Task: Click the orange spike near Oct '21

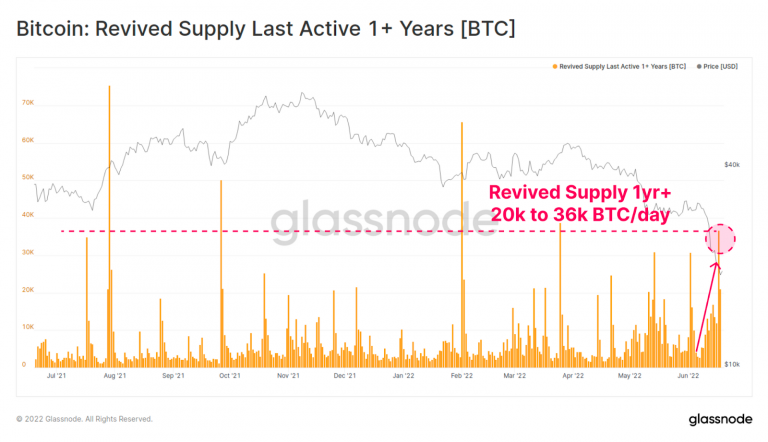Action: [x=221, y=273]
